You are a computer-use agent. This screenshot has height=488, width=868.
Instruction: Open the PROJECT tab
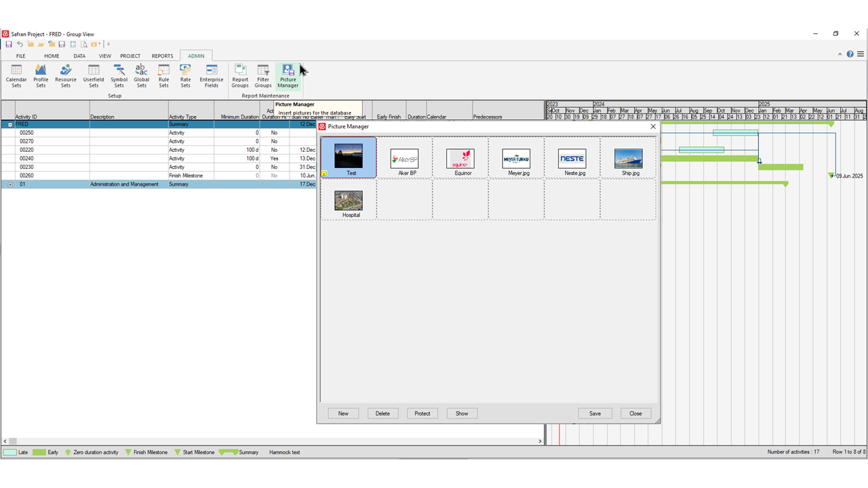pyautogui.click(x=130, y=56)
